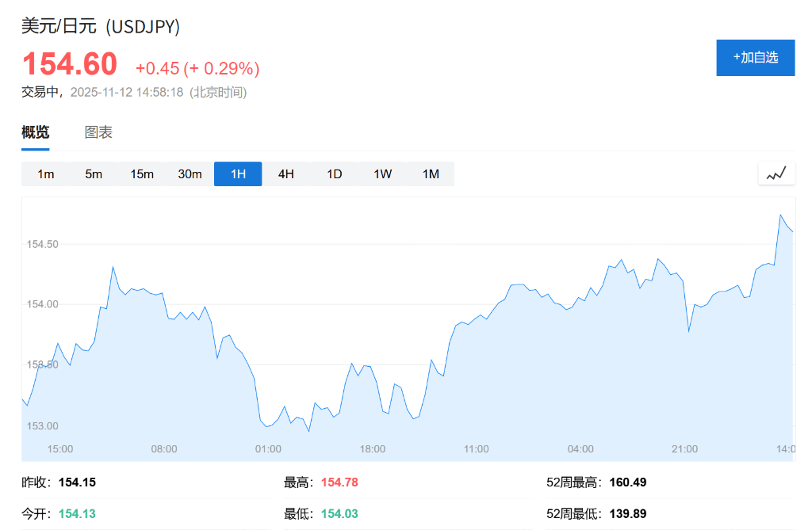Open the line chart style icon
This screenshot has height=530, width=812.
(x=776, y=173)
